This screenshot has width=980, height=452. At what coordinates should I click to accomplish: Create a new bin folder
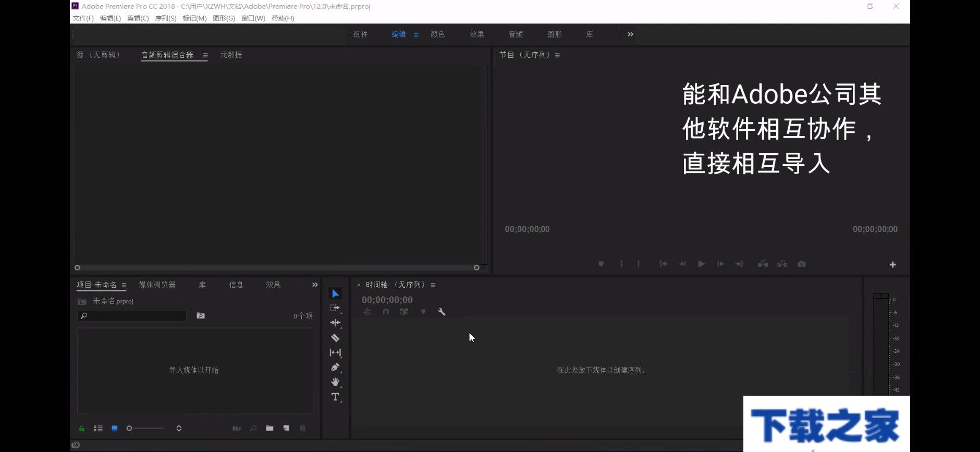click(269, 429)
